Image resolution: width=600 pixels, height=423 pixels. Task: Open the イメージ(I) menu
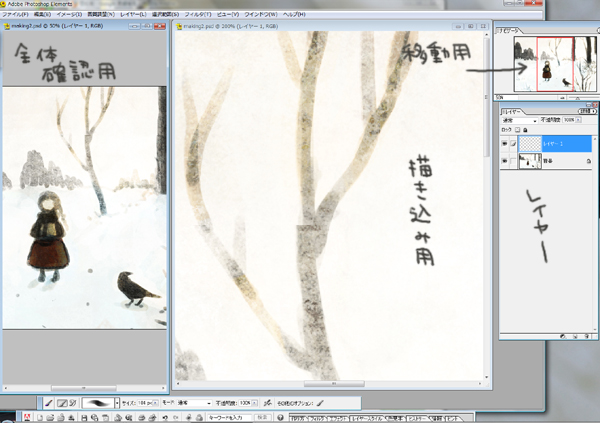69,15
